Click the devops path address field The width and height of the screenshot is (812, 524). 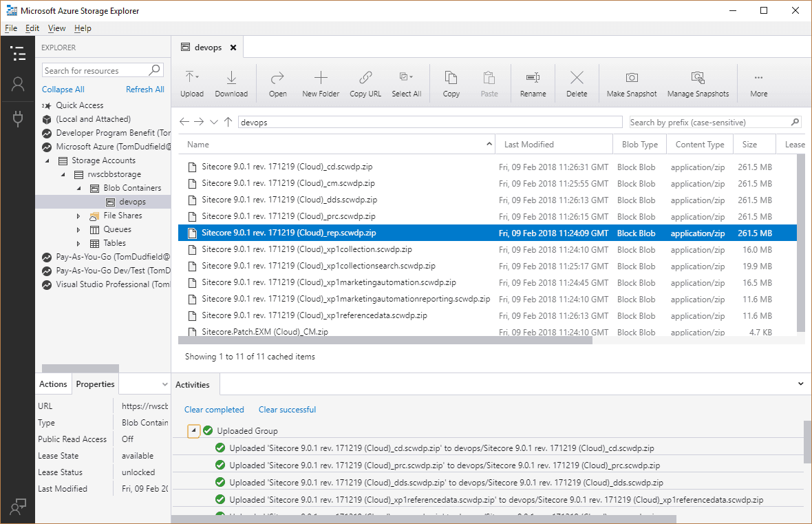pyautogui.click(x=430, y=123)
